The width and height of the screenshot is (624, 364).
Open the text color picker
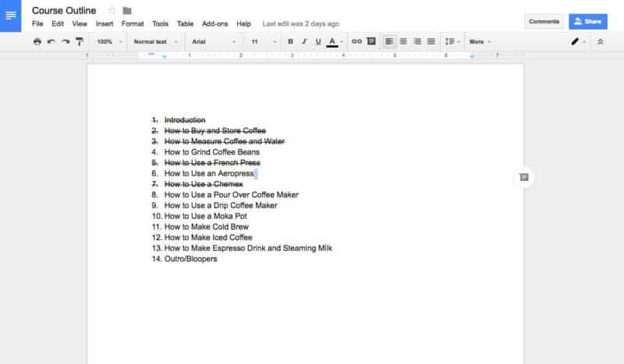[x=332, y=42]
